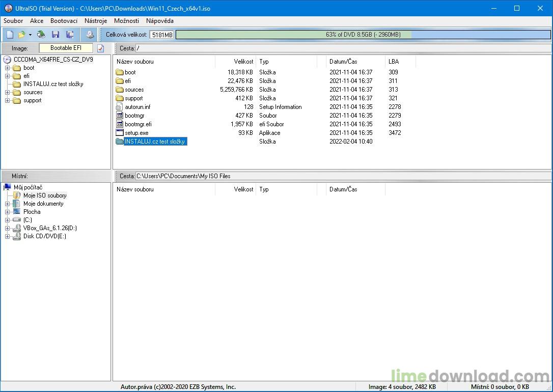
Task: Open the Bootovací menu
Action: click(64, 21)
